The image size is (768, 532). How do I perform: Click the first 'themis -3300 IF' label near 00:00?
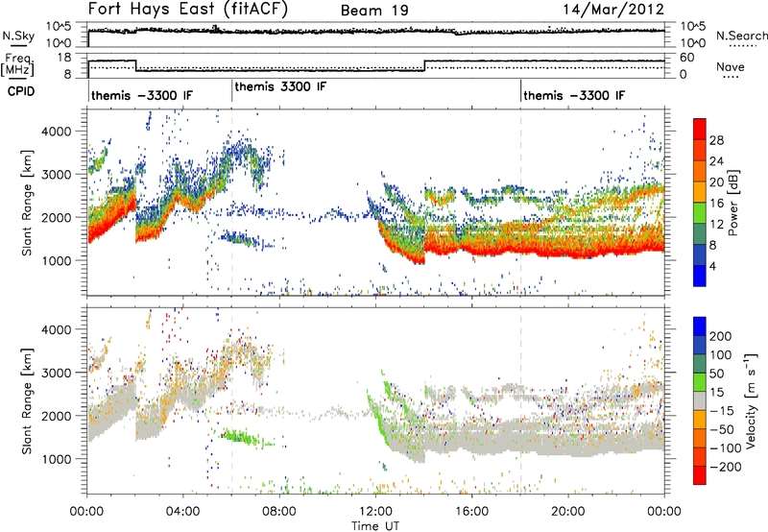tap(142, 95)
